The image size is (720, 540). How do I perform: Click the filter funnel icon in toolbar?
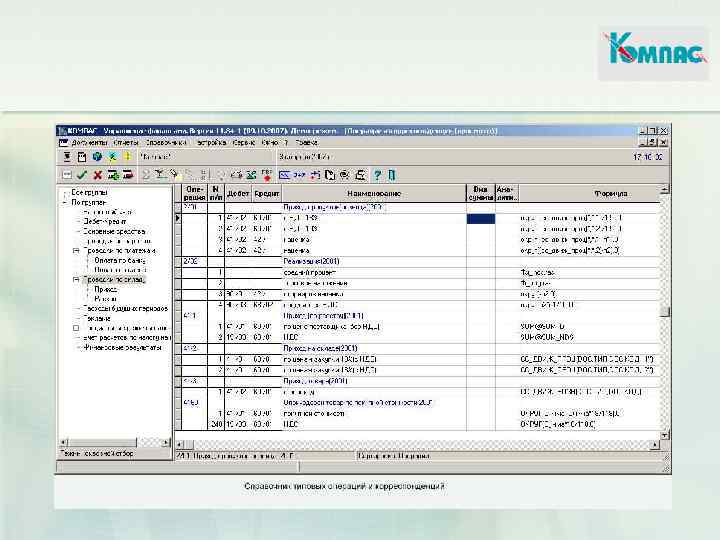(x=159, y=175)
